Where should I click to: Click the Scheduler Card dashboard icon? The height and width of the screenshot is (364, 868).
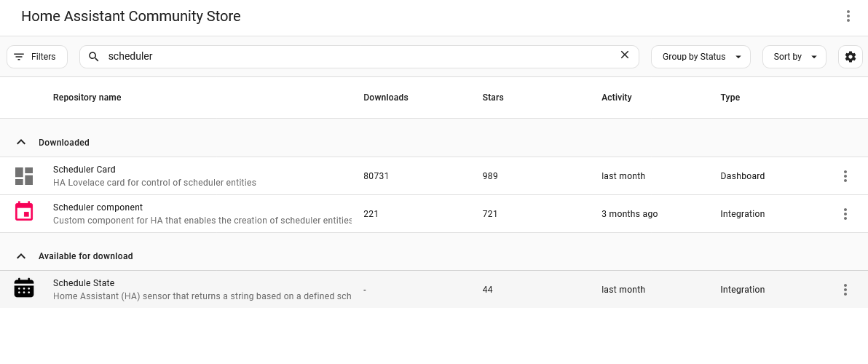pos(24,176)
